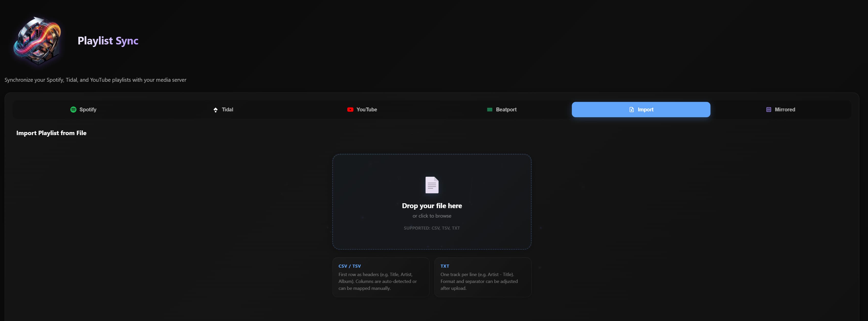Open the Mirrored playlists tab
This screenshot has height=321, width=868.
point(785,110)
